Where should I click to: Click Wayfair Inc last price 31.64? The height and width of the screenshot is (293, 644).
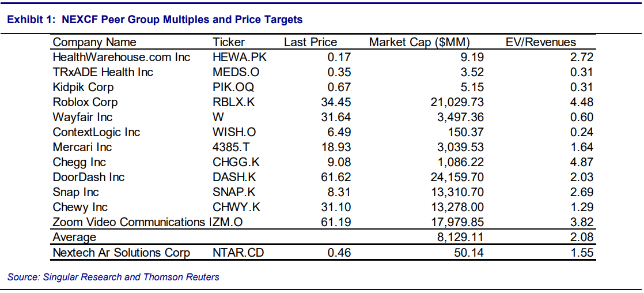click(336, 117)
